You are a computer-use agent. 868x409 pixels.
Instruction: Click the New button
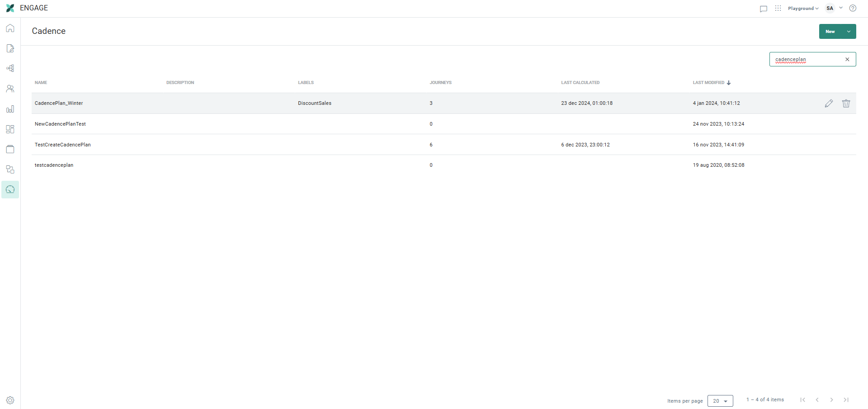pyautogui.click(x=830, y=32)
